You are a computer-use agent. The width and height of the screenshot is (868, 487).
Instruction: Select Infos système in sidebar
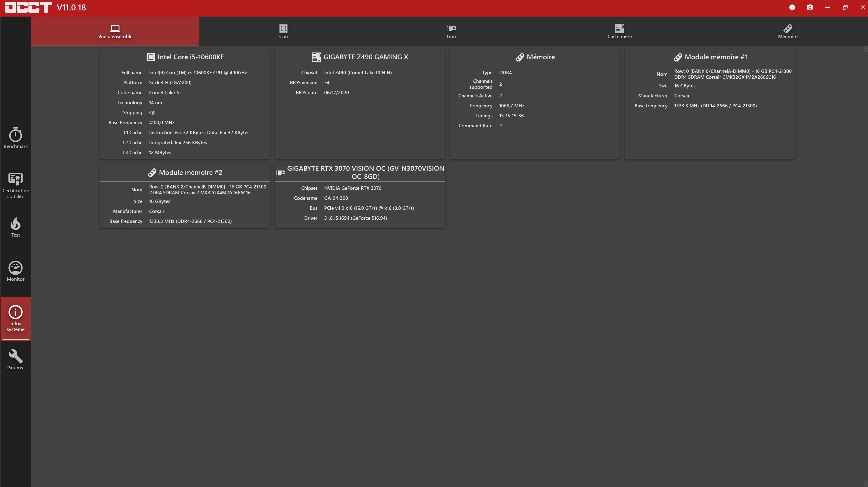coord(15,319)
